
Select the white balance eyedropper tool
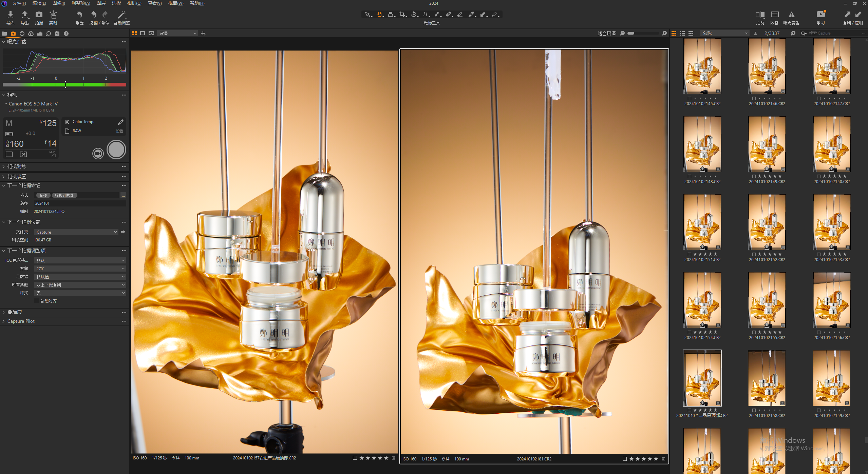(472, 14)
